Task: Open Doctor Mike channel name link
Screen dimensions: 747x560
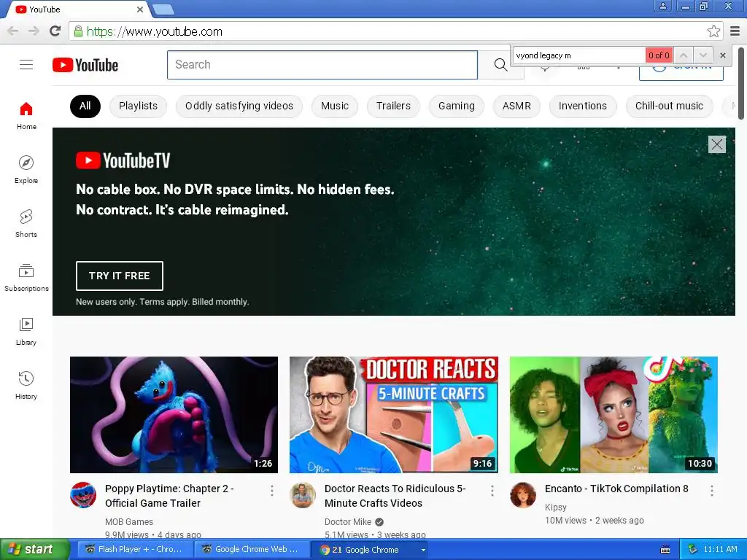Action: point(348,522)
